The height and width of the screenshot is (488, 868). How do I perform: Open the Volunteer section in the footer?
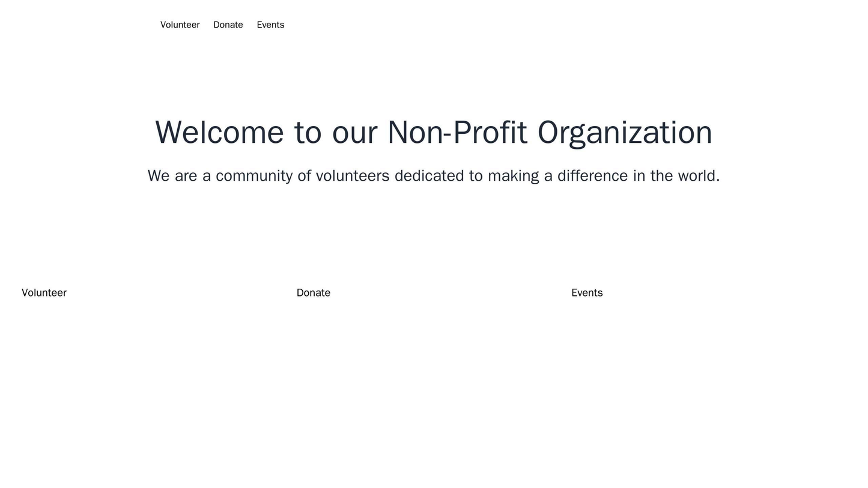(x=44, y=292)
